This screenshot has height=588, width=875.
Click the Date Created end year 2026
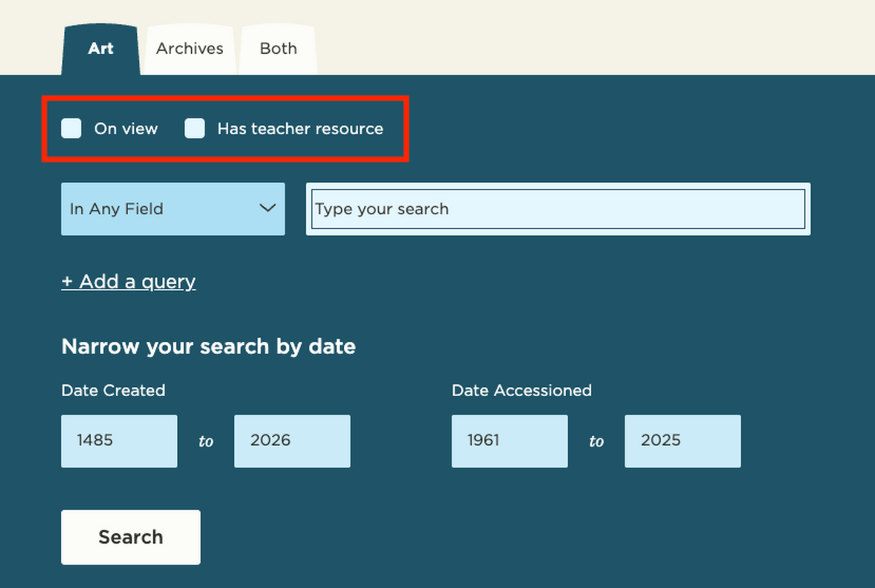coord(292,441)
